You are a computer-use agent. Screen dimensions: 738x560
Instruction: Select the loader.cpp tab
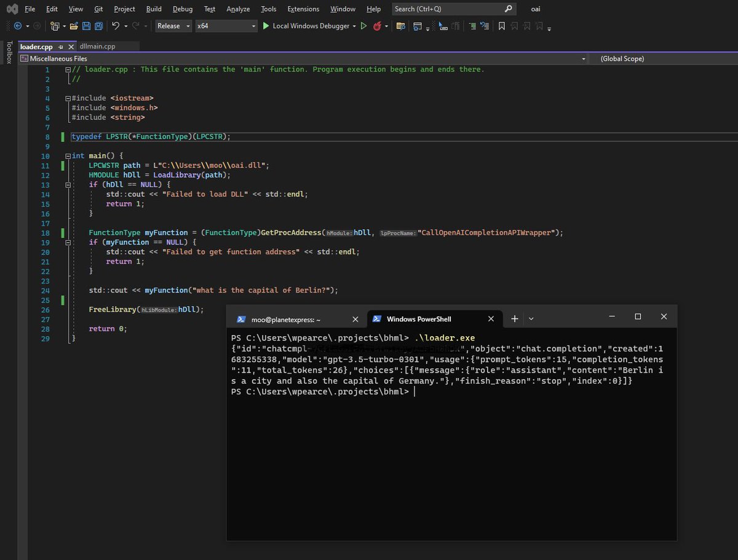36,46
